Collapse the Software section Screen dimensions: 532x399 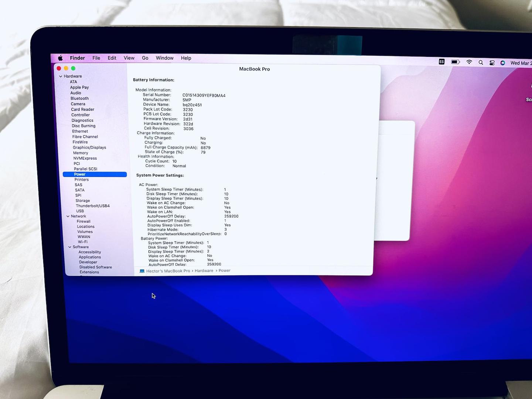(x=70, y=247)
